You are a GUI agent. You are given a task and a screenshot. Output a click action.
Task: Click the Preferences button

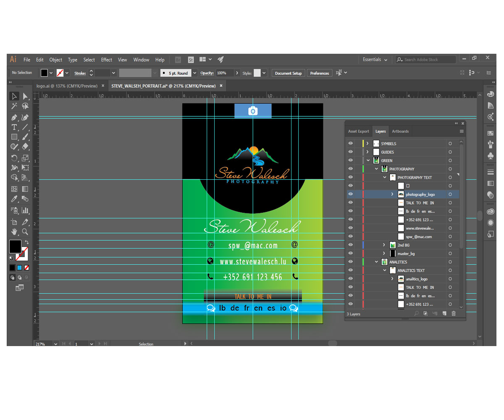(319, 73)
